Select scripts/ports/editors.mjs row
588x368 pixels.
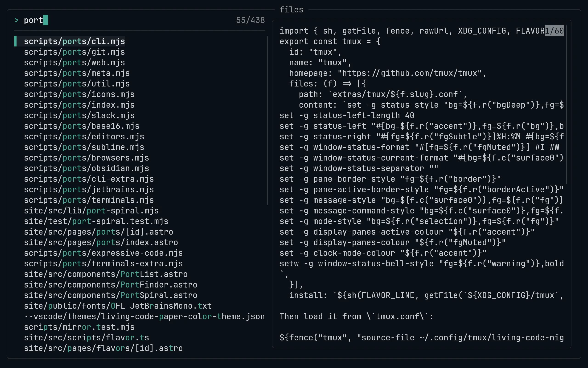coord(84,137)
